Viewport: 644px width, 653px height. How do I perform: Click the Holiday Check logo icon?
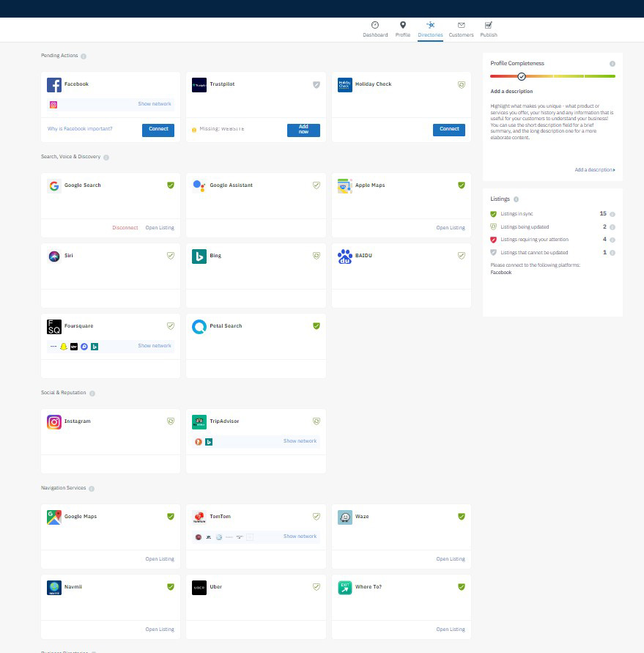coord(344,85)
